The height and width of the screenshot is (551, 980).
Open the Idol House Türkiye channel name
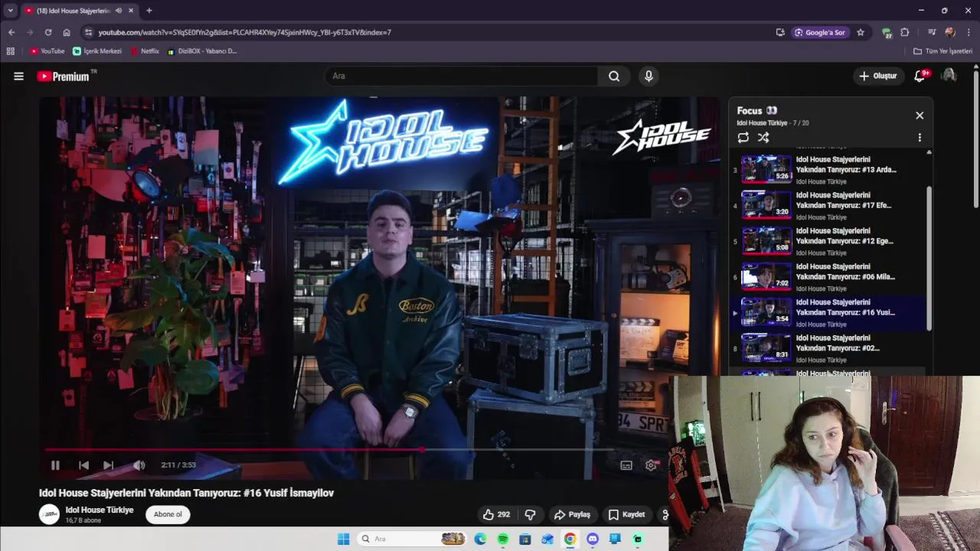tap(100, 510)
